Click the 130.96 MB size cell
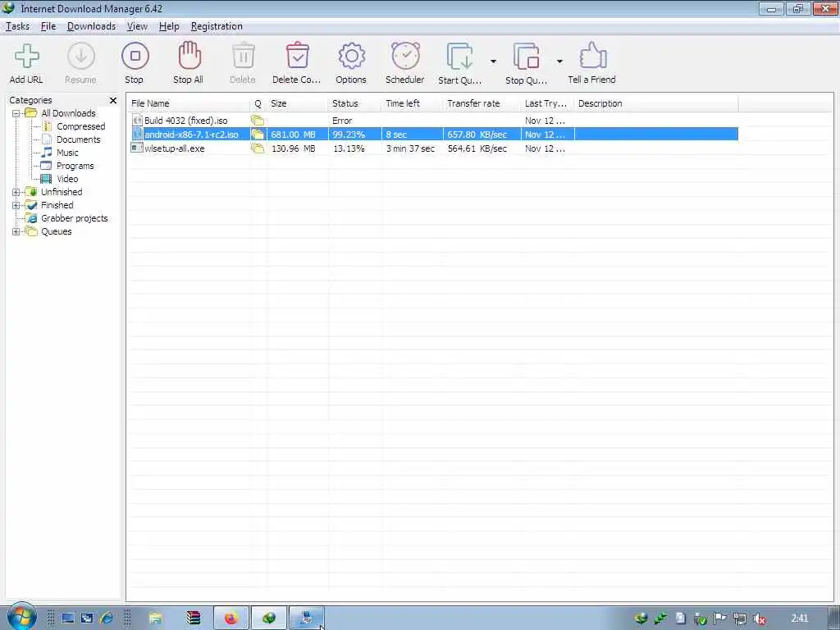This screenshot has width=840, height=630. [293, 148]
